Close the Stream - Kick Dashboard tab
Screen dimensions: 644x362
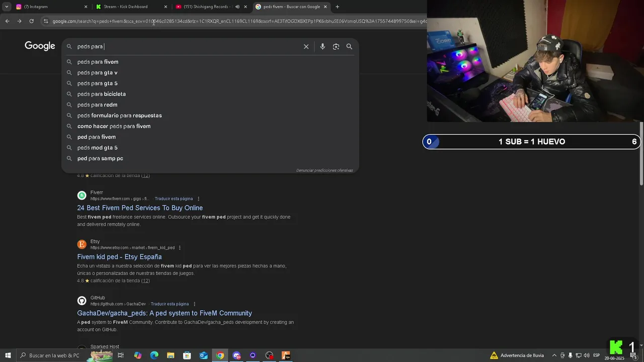(166, 7)
